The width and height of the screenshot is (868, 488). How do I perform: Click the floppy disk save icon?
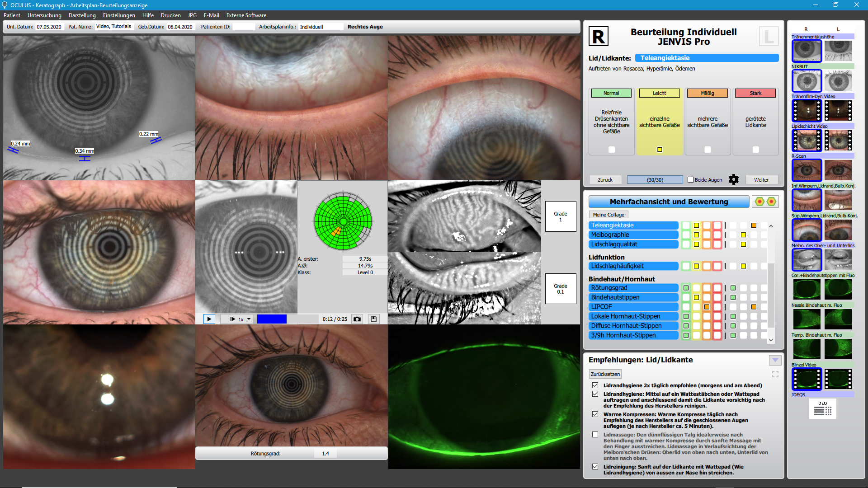point(374,319)
